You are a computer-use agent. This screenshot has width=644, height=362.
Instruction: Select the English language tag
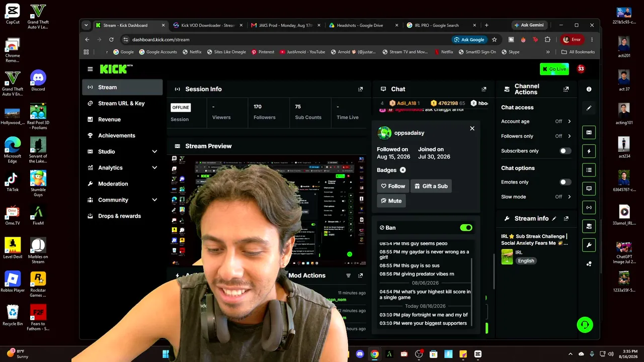[526, 260]
